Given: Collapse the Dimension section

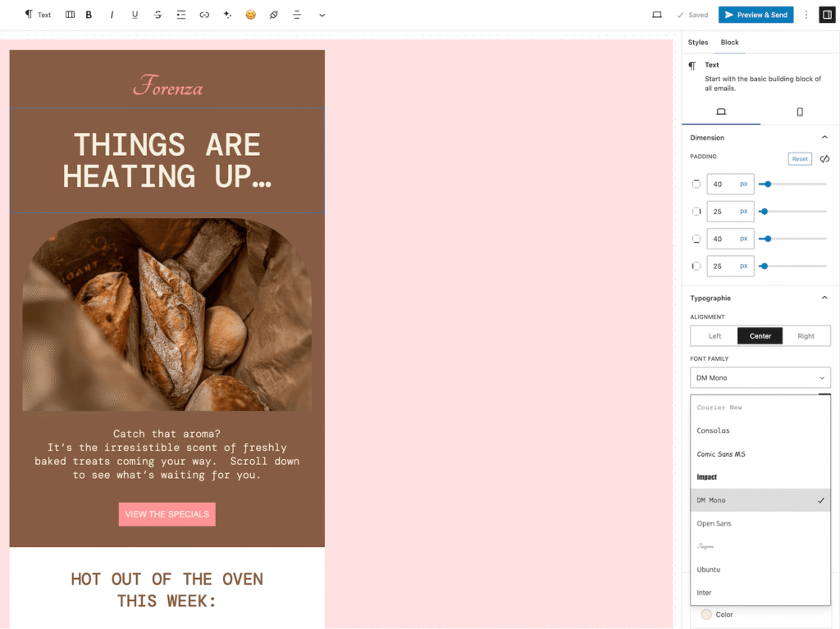Looking at the screenshot, I should (824, 138).
